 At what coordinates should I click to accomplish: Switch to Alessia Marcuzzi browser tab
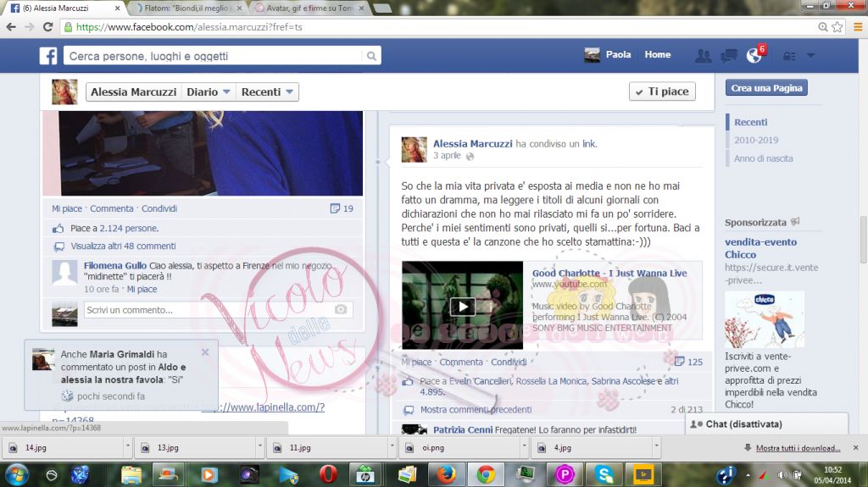coord(62,8)
